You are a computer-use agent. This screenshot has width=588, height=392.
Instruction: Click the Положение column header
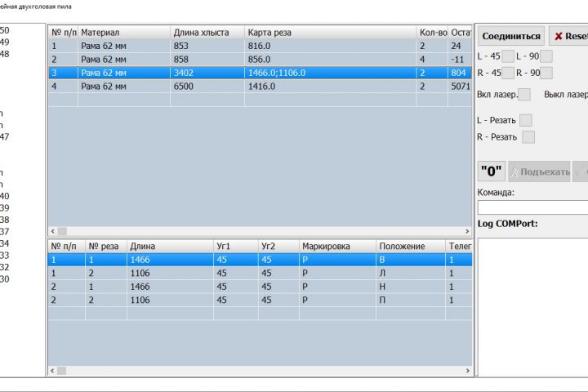pos(411,246)
